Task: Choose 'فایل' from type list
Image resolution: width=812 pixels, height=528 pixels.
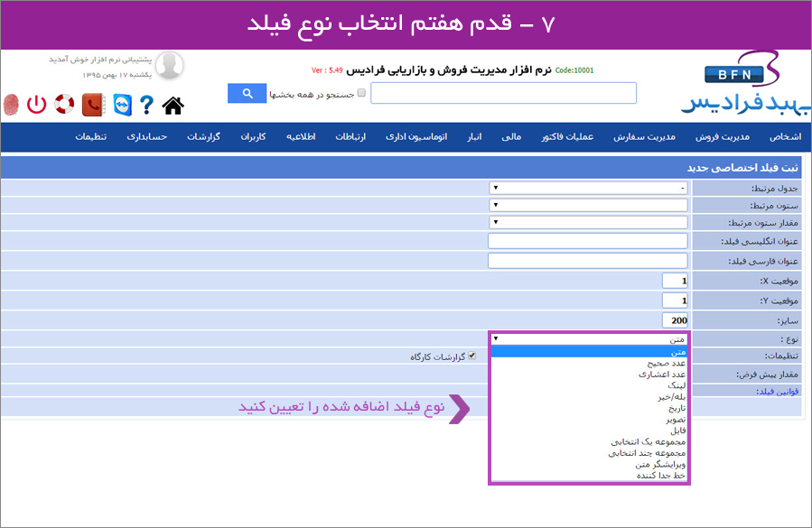Action: (x=589, y=431)
